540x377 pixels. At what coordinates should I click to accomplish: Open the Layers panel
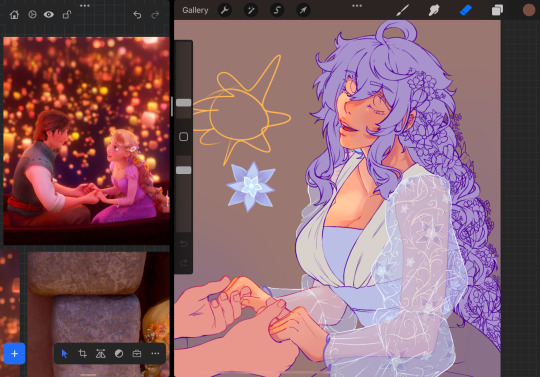[497, 10]
